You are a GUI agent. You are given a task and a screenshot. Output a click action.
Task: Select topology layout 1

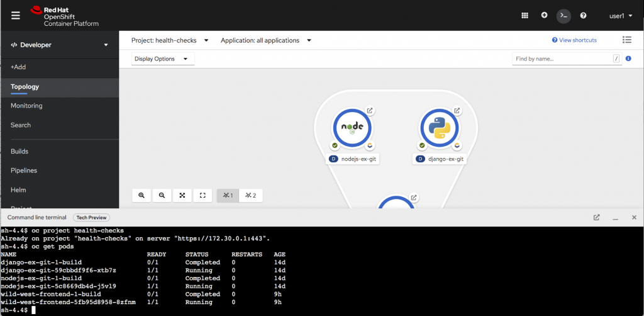[x=227, y=196]
